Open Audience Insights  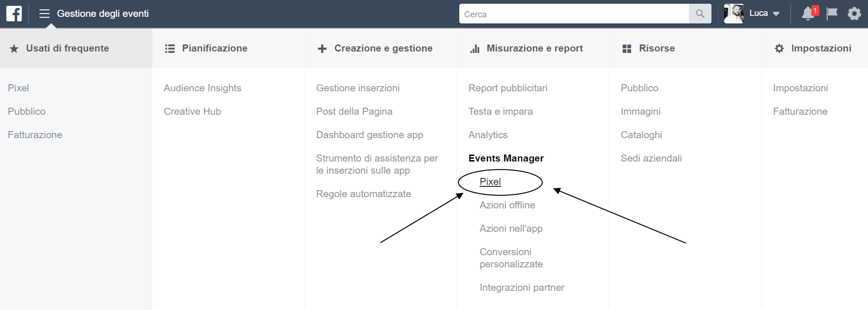click(x=202, y=88)
